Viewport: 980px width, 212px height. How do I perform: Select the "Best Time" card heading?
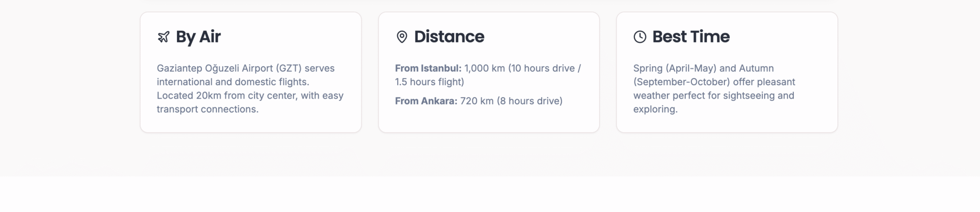point(690,37)
